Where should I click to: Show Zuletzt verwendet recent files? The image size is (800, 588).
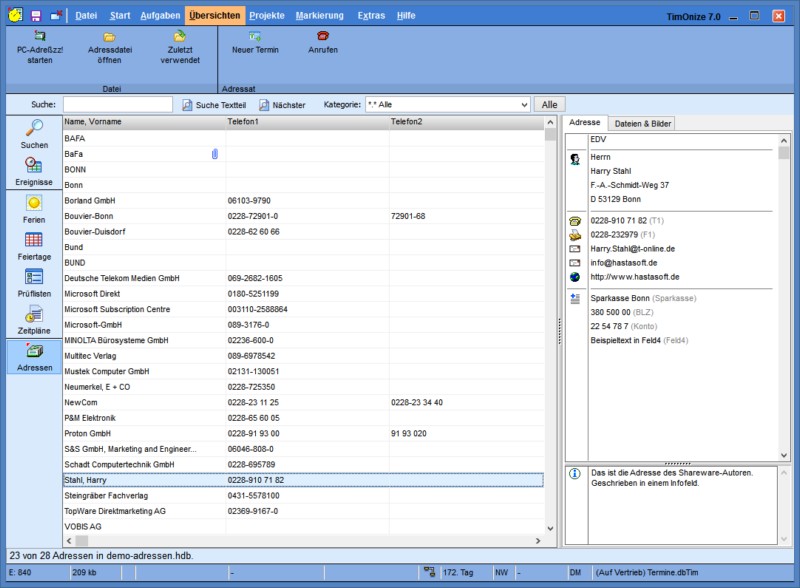click(180, 48)
